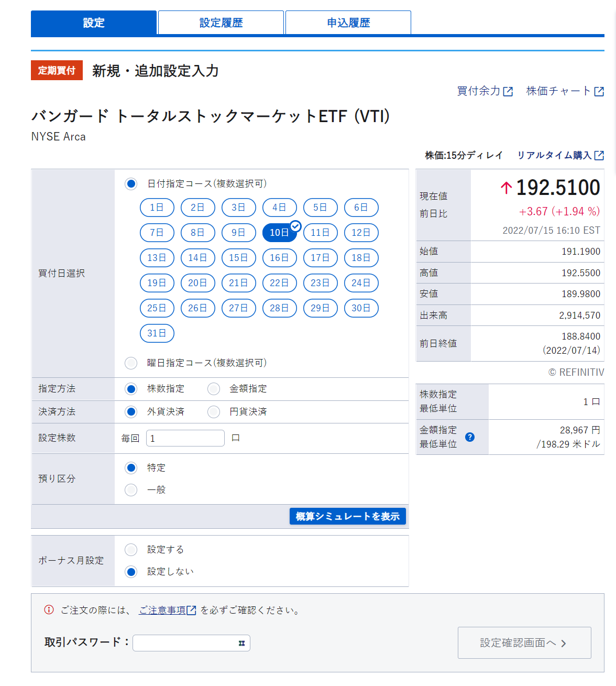Choose 金額指定 as the specification method
Image resolution: width=616 pixels, height=686 pixels.
pos(214,389)
